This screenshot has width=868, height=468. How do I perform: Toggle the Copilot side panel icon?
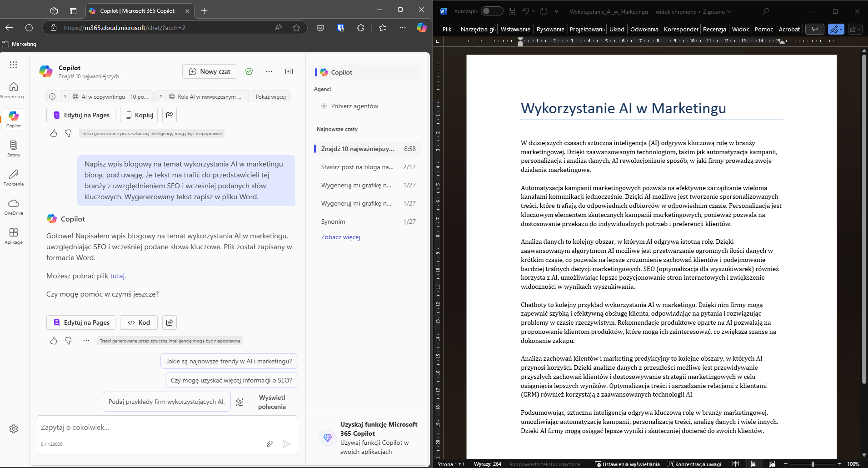pyautogui.click(x=289, y=71)
